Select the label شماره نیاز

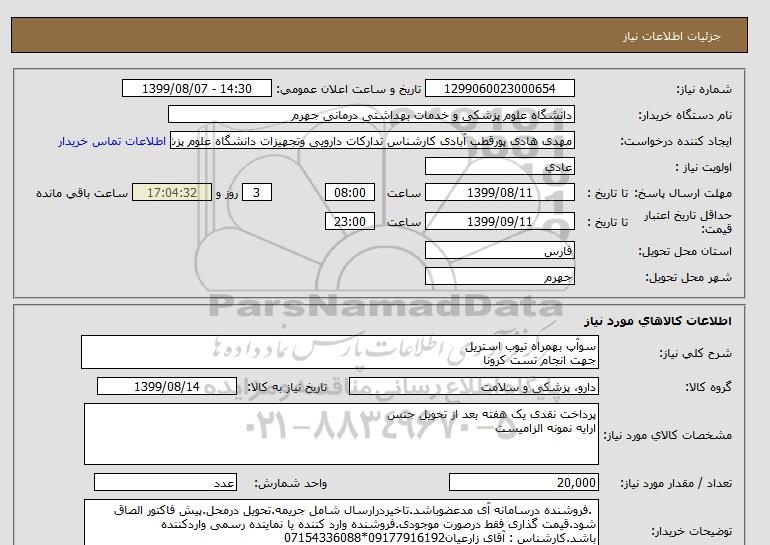pyautogui.click(x=704, y=89)
